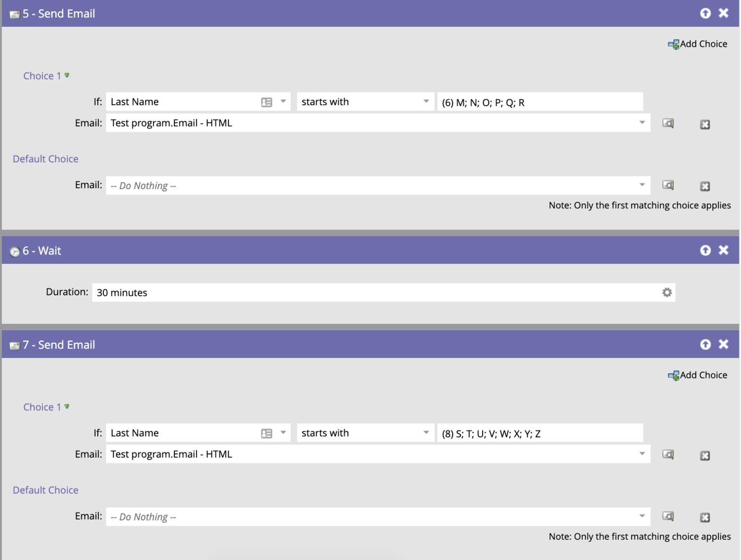Expand Last Name dropdown in step 5

point(283,101)
